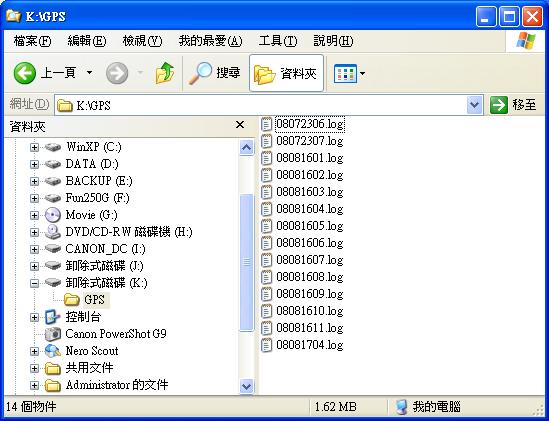
Task: Close the 資料夾 folder pane
Action: point(240,125)
